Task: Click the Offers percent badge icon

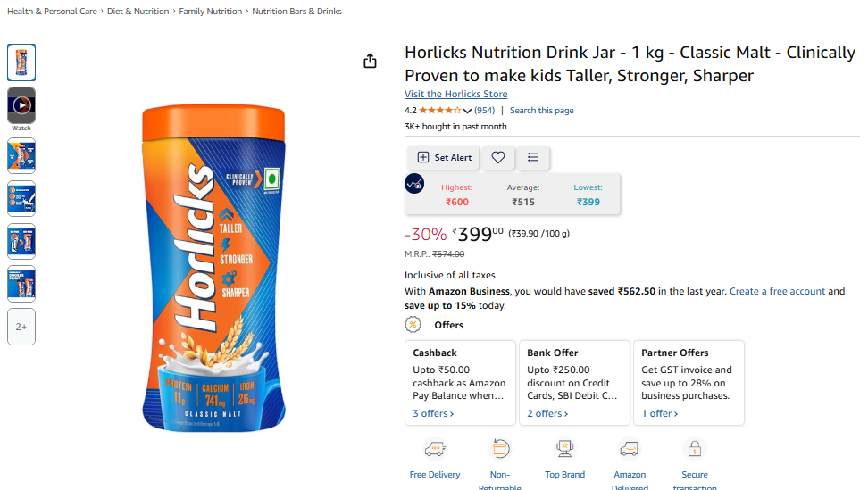Action: tap(413, 325)
